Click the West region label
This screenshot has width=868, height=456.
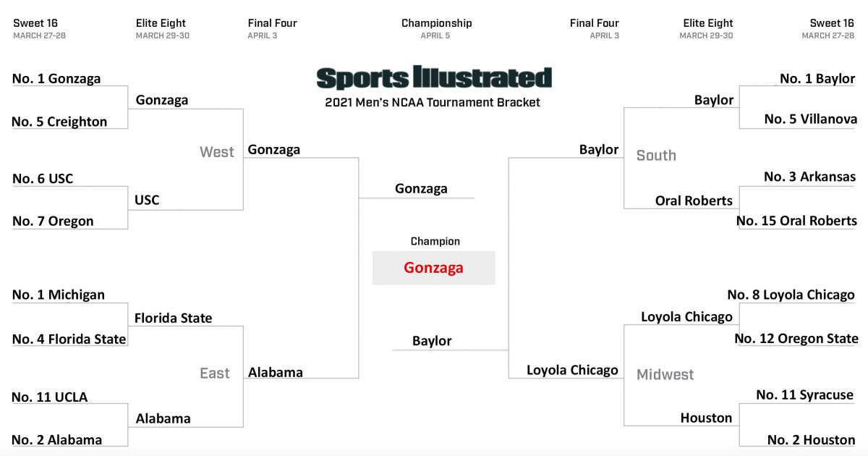(217, 152)
